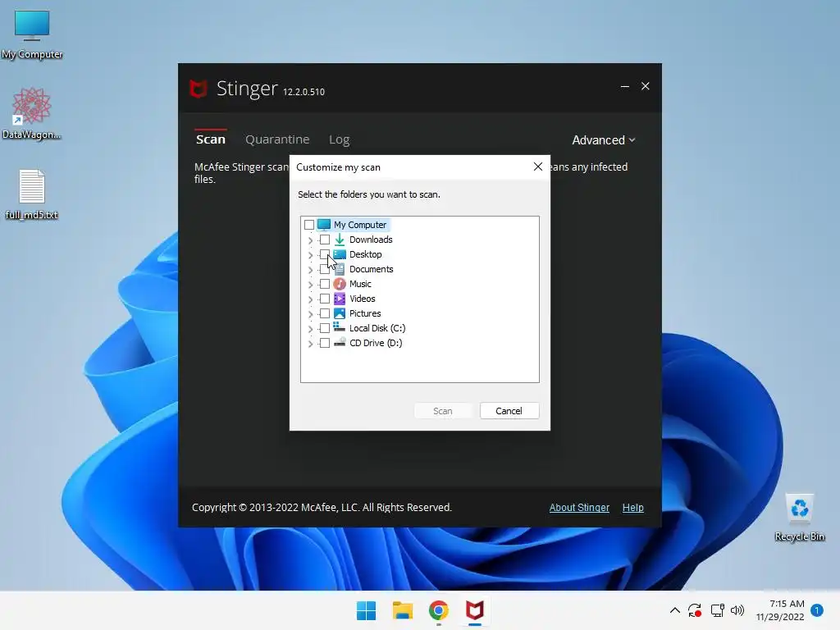Select the Desktop tree label

[365, 254]
